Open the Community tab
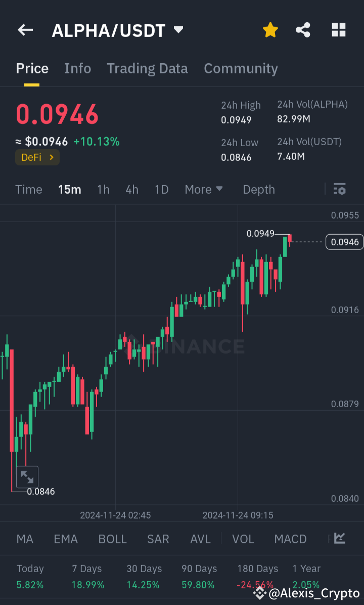The height and width of the screenshot is (605, 364). tap(241, 68)
